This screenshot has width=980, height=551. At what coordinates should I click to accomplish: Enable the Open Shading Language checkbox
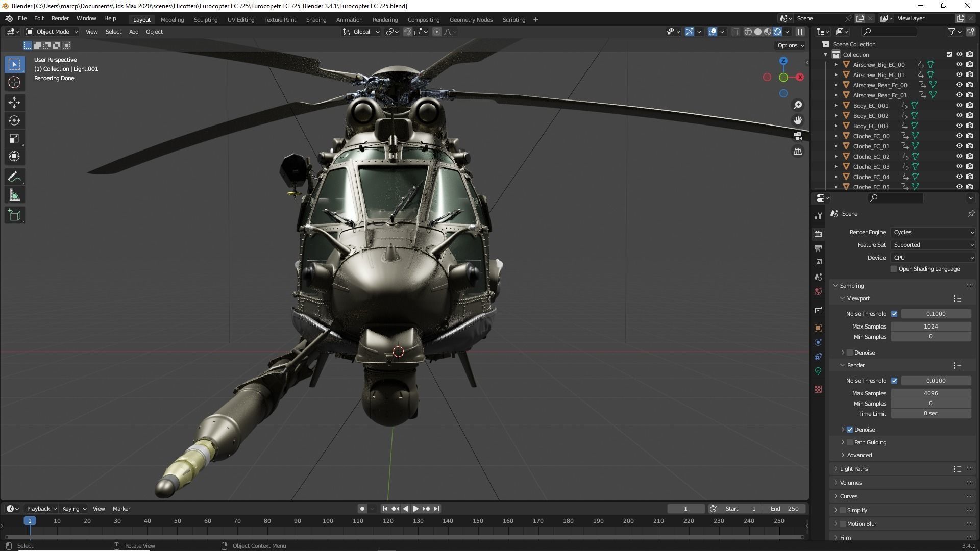(x=894, y=269)
